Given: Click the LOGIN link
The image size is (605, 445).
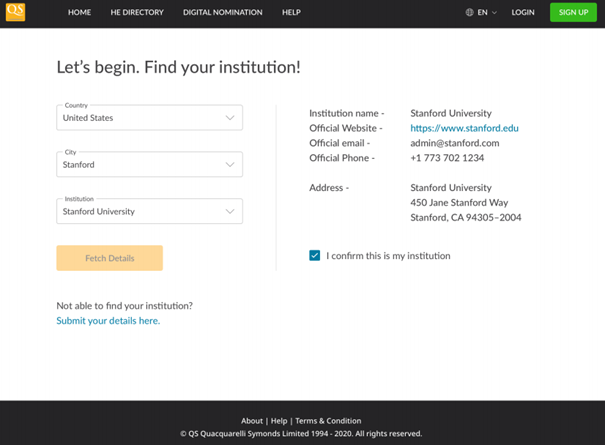Looking at the screenshot, I should (x=523, y=13).
